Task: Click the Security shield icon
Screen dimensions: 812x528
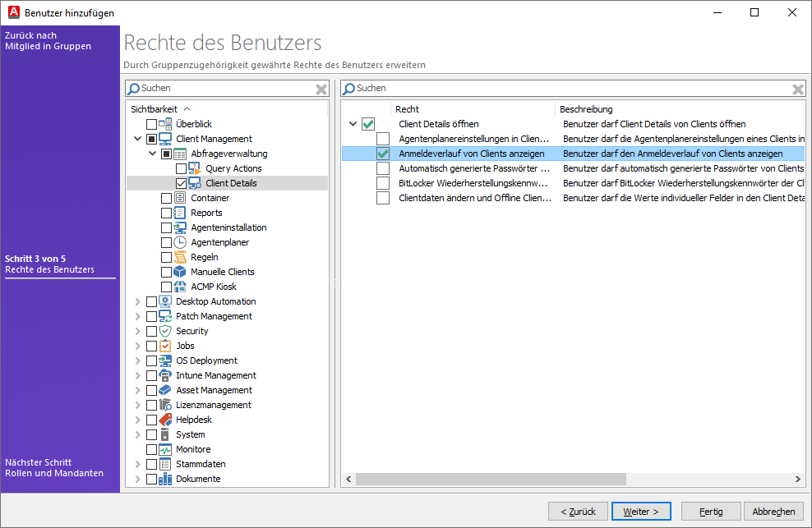Action: coord(165,331)
